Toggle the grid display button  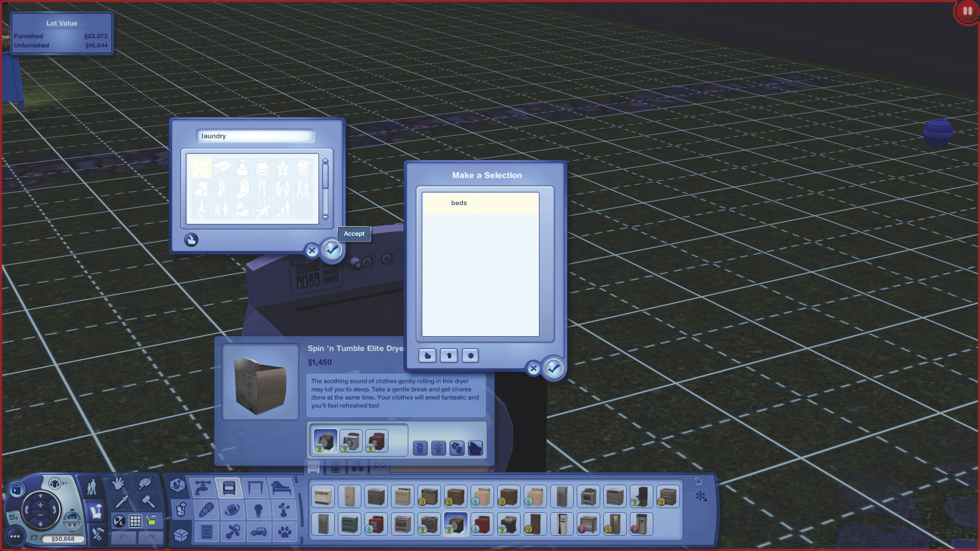[x=135, y=521]
